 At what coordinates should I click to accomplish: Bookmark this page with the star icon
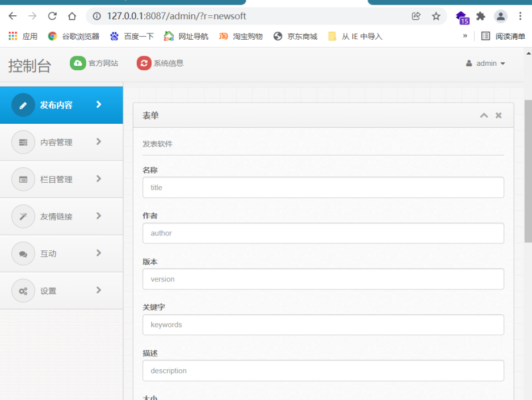point(436,16)
